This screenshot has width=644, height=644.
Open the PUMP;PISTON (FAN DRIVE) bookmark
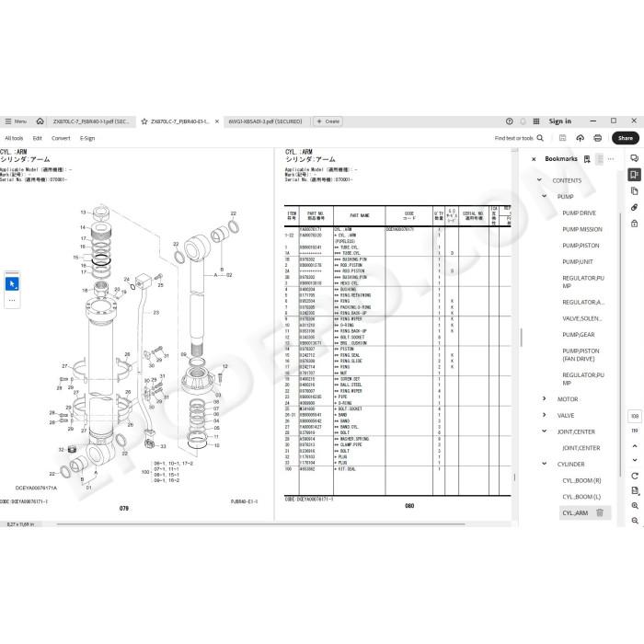click(x=581, y=355)
